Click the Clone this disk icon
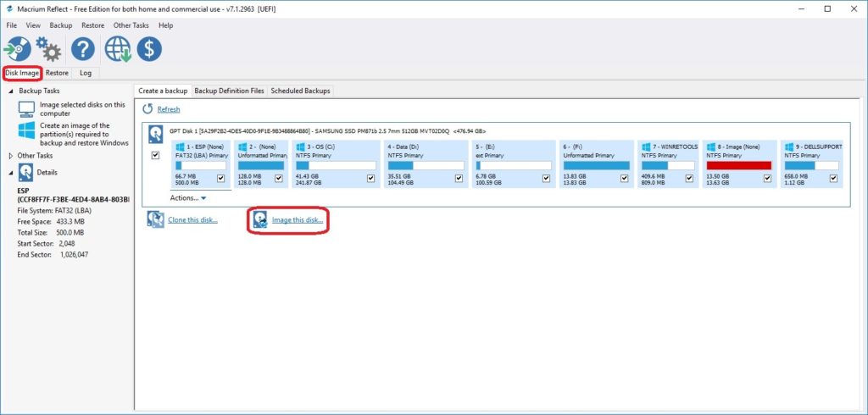 156,219
